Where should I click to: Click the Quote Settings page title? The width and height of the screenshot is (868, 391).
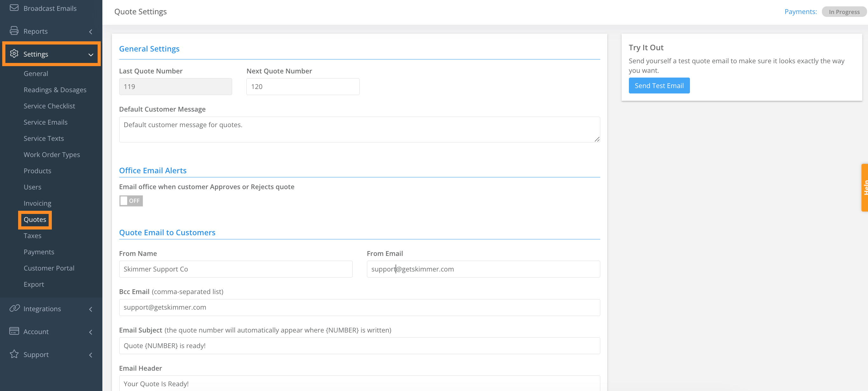pos(140,12)
